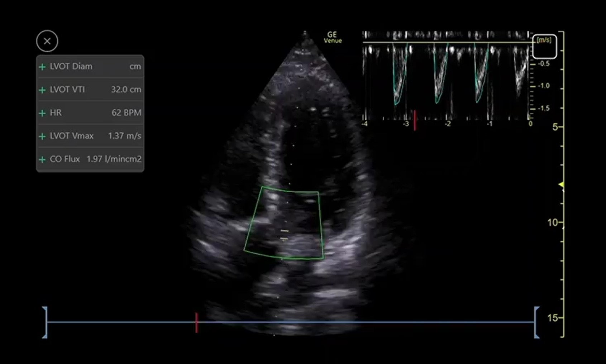Click the plus icon next to HR
The image size is (606, 364).
(43, 112)
